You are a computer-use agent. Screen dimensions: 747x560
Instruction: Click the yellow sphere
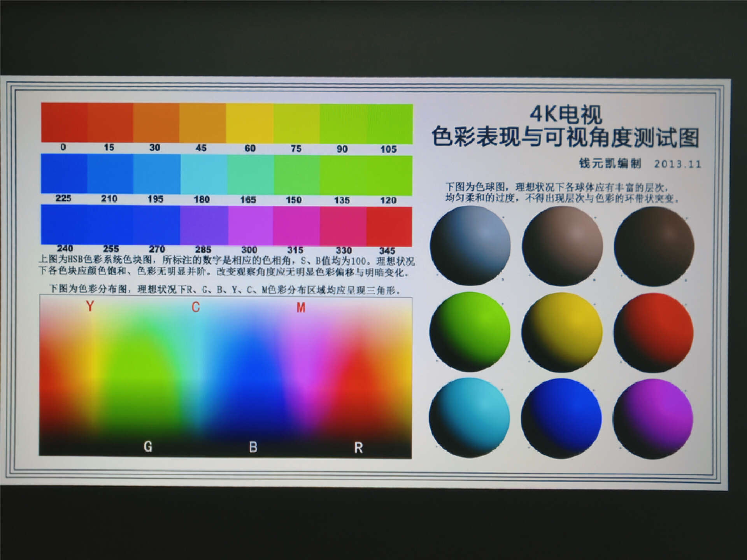[x=562, y=332]
